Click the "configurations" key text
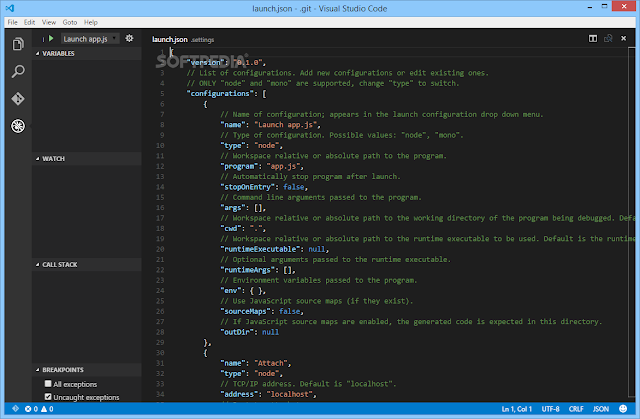The height and width of the screenshot is (419, 640). 220,93
